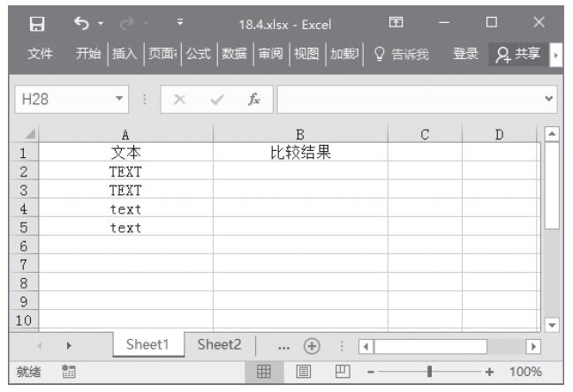Click the zoom in plus icon

(489, 372)
